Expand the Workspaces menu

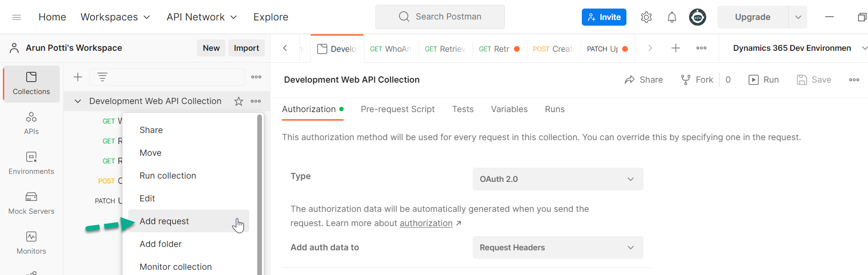[x=115, y=17]
